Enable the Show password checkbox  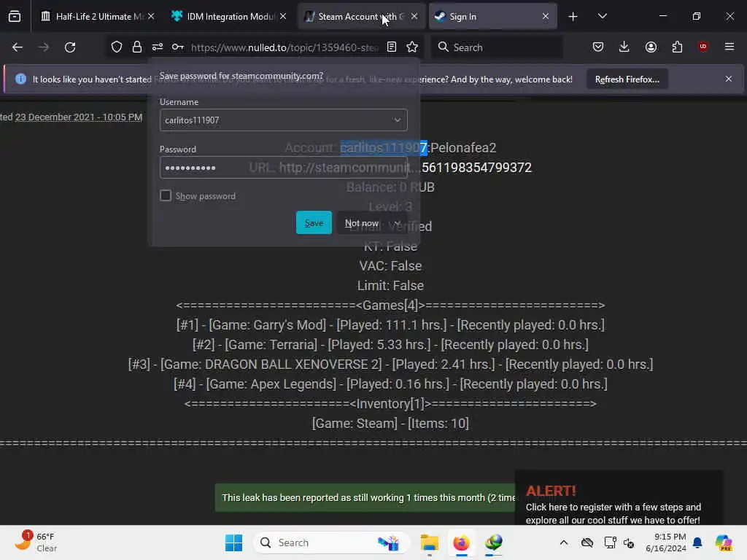coord(166,195)
